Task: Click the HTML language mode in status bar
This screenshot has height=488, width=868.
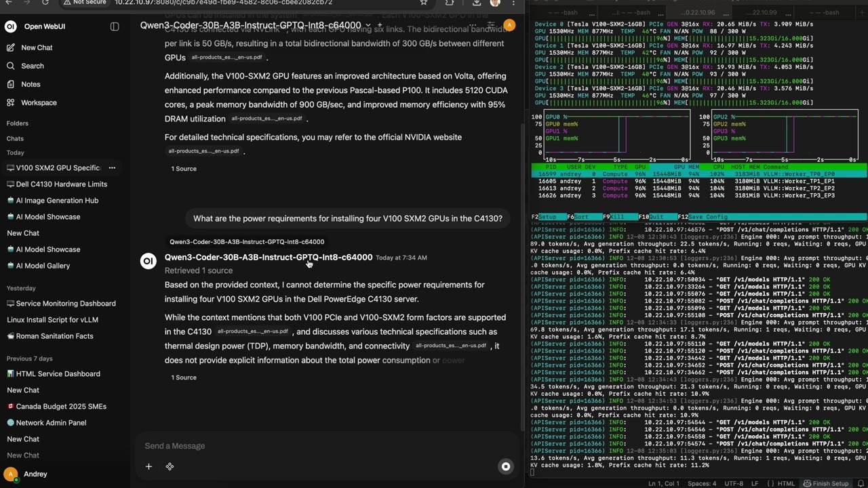Action: pos(786,483)
